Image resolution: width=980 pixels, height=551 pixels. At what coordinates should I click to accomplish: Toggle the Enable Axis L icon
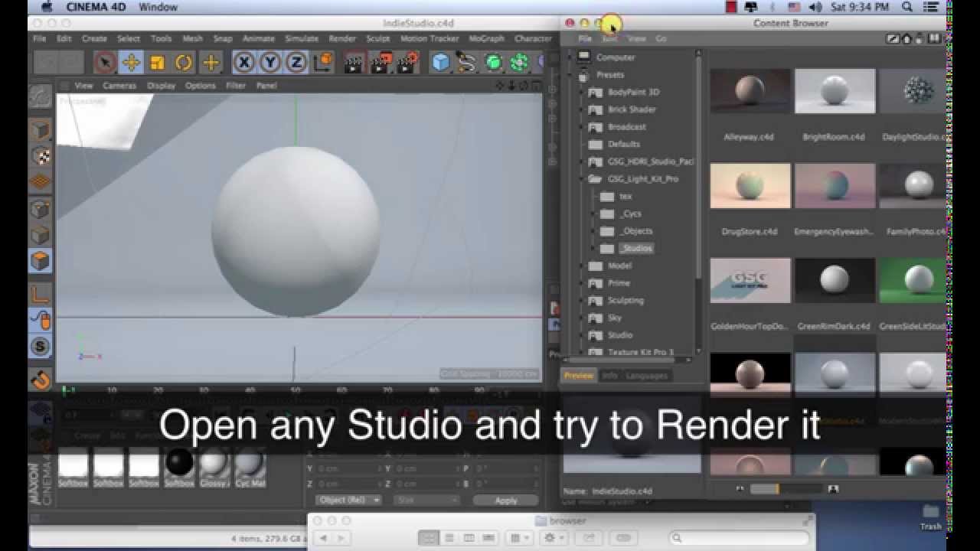pos(41,294)
